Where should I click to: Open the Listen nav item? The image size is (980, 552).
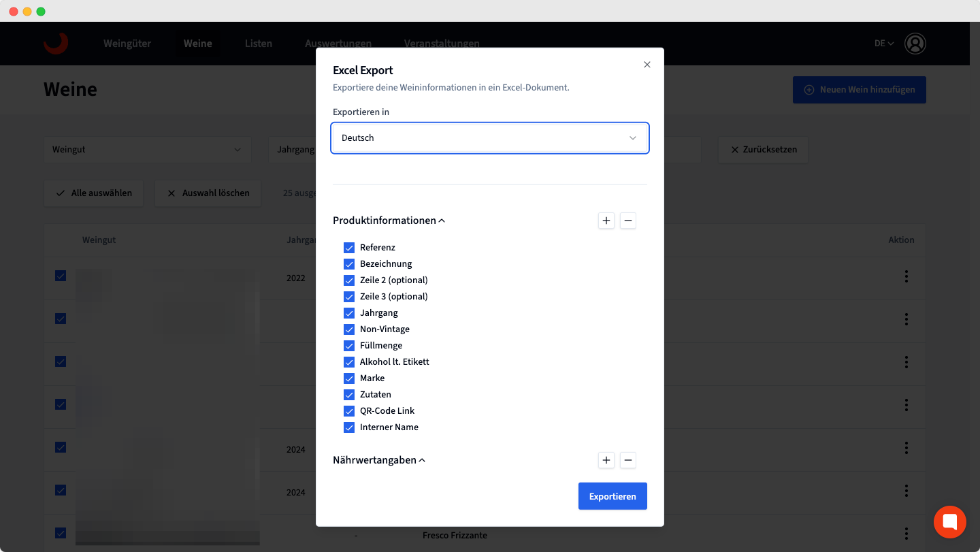259,44
